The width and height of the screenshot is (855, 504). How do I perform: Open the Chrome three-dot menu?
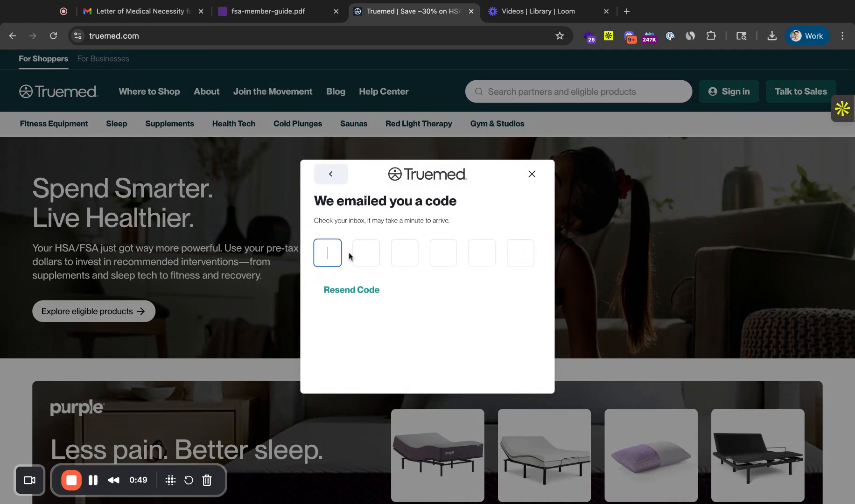pyautogui.click(x=843, y=35)
